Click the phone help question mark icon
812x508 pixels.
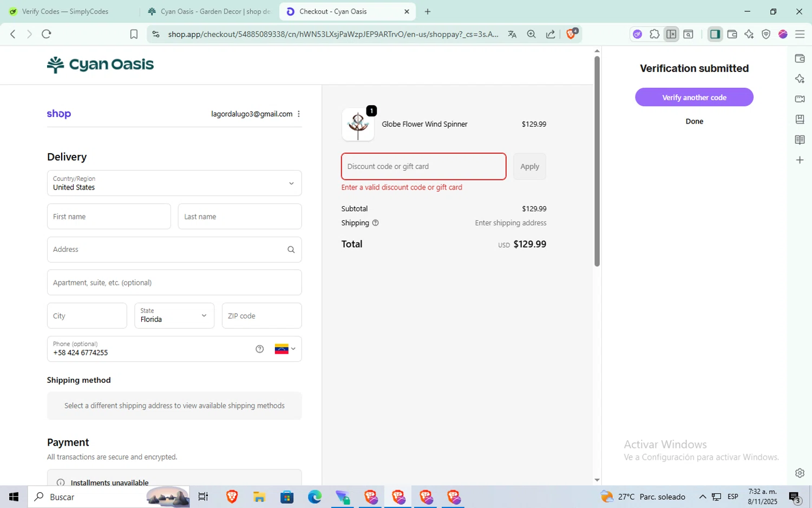click(260, 349)
